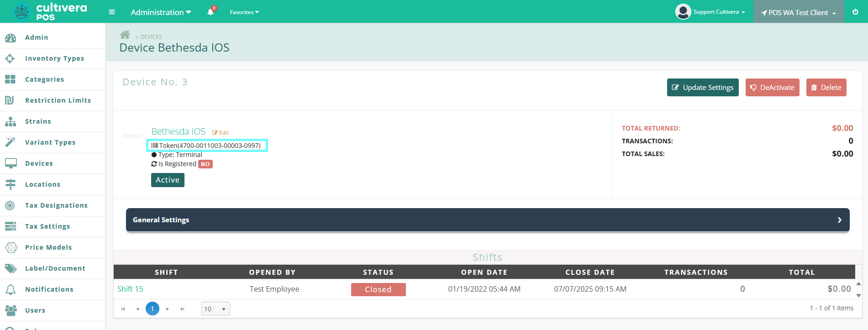Open the POS WA Test Client dropdown
Image resolution: width=868 pixels, height=330 pixels.
tap(799, 12)
